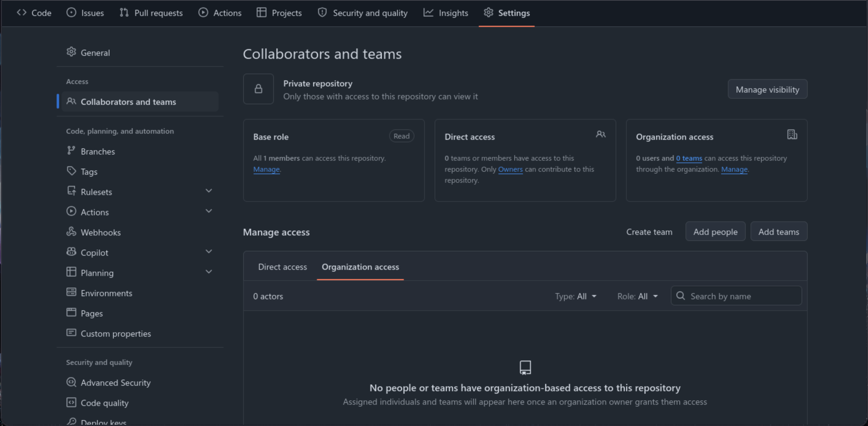Click the organization building icon in Organization access card
The height and width of the screenshot is (426, 868).
(792, 135)
